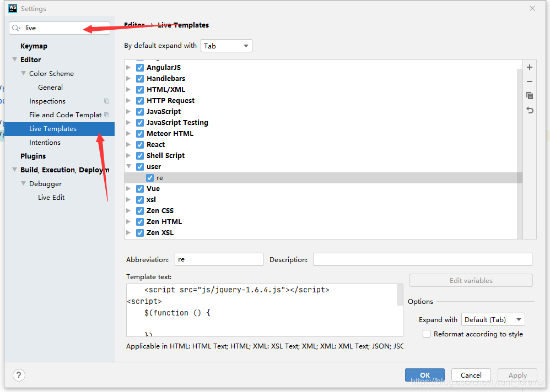This screenshot has width=550, height=392.
Task: Open the Plugins settings page
Action: click(x=33, y=156)
